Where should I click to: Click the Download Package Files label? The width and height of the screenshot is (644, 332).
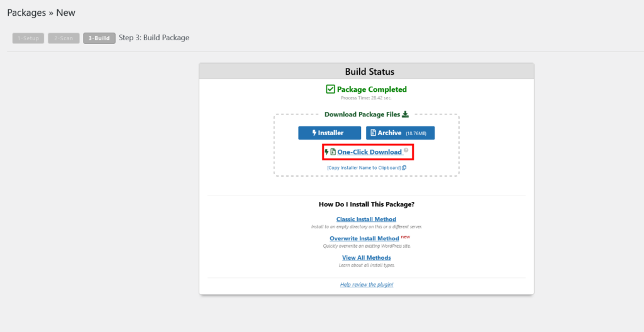coord(362,114)
